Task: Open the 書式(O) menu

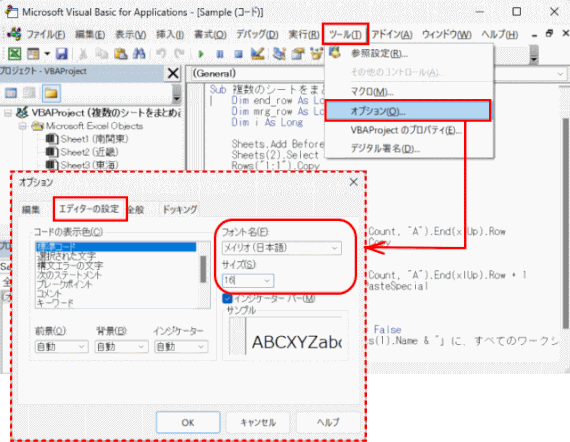Action: [210, 35]
